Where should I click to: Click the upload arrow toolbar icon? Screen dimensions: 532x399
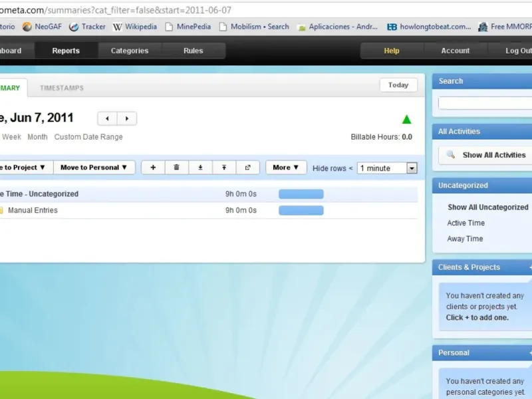[224, 168]
